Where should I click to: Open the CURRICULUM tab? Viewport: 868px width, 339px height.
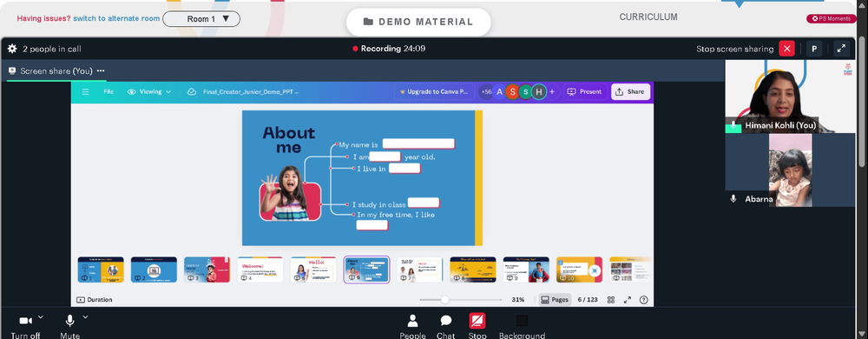pyautogui.click(x=648, y=17)
